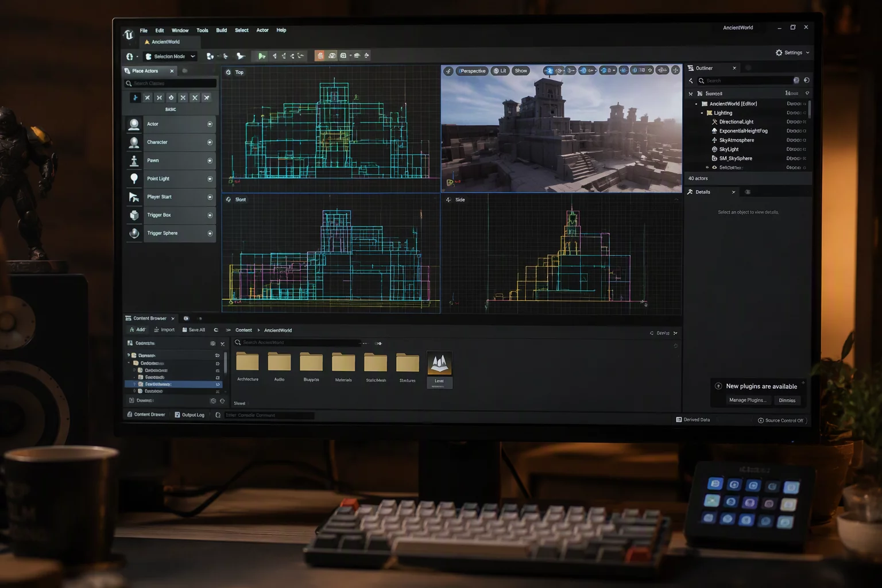The width and height of the screenshot is (882, 588).
Task: Click the Top viewport options icon
Action: coord(229,72)
